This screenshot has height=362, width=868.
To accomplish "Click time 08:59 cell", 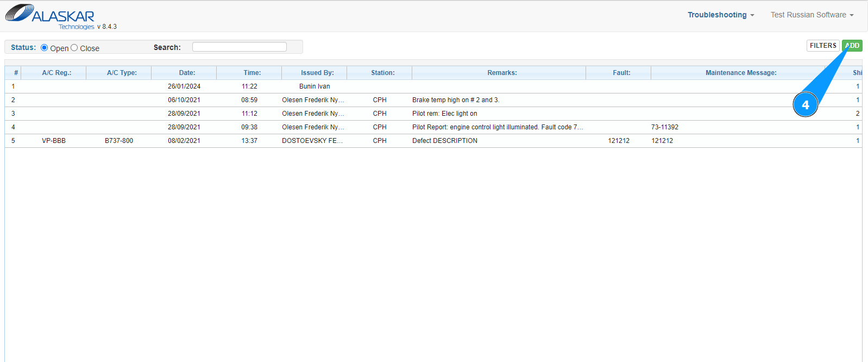I will (x=249, y=100).
